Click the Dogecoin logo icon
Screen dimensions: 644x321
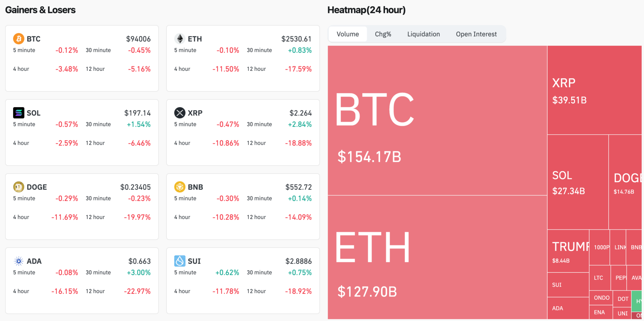18,187
